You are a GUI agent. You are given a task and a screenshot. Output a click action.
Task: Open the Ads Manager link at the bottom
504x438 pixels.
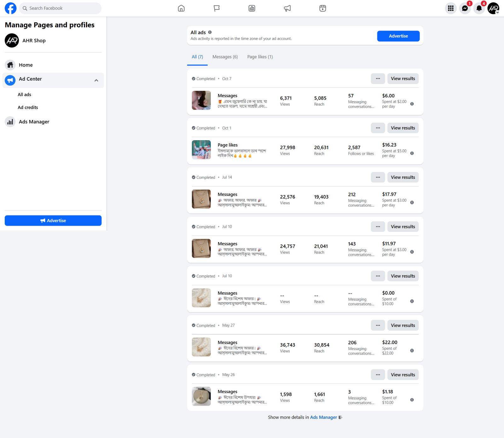[324, 418]
